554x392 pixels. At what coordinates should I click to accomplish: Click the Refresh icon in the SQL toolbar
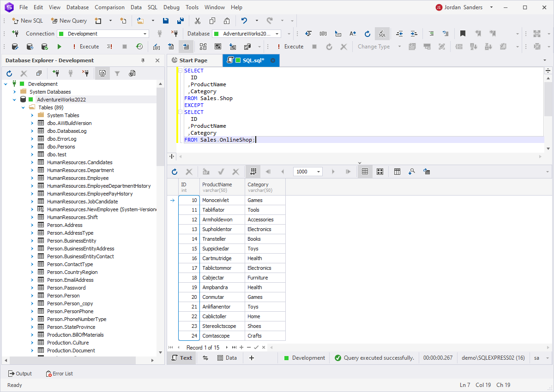pos(367,34)
